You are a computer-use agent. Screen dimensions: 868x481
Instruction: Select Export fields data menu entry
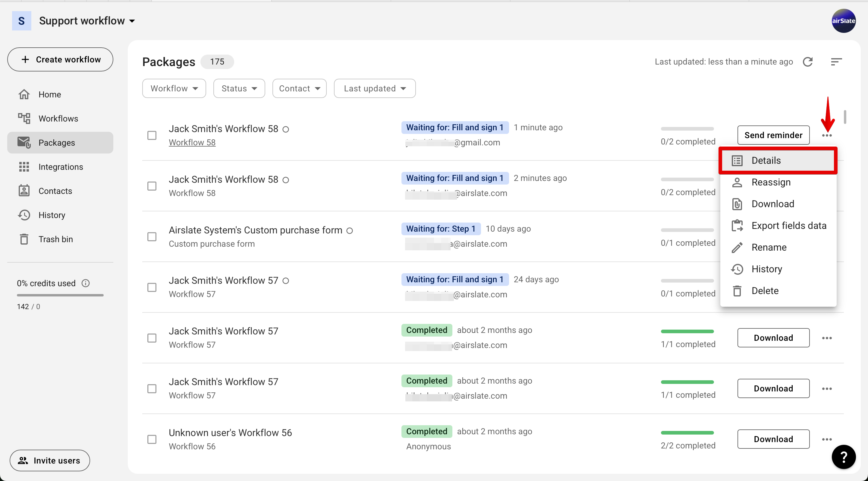[778, 226]
